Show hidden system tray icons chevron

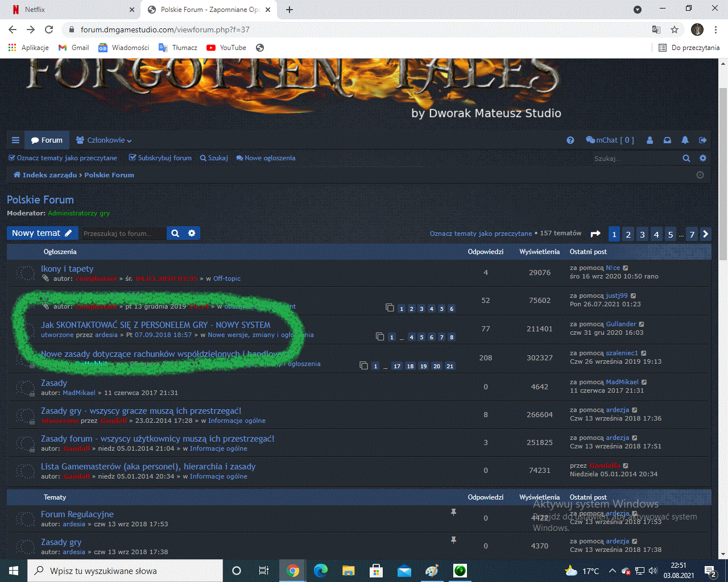point(612,571)
